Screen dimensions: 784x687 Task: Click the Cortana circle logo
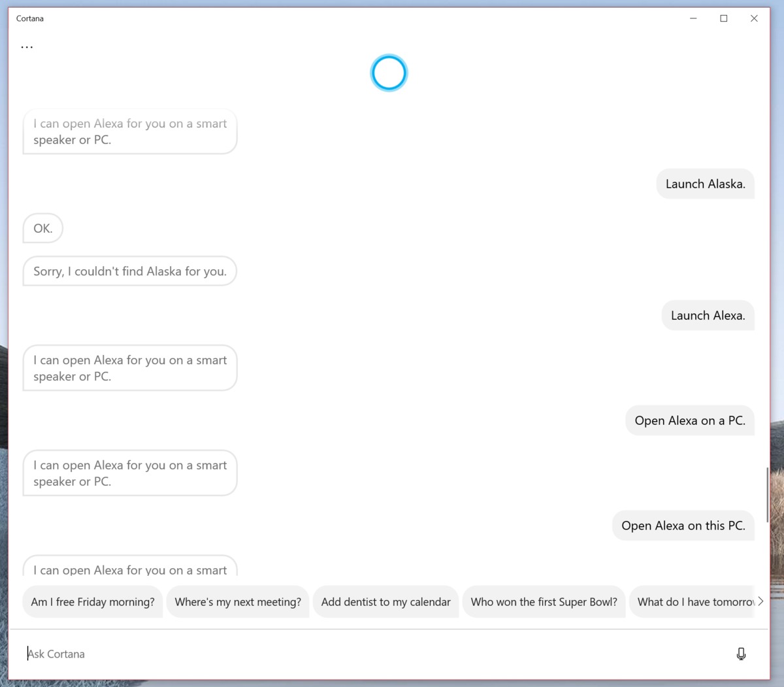pos(389,73)
